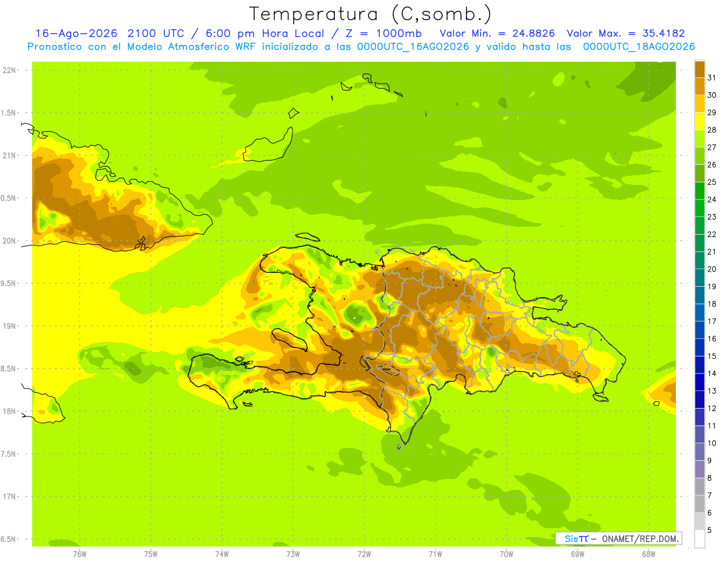Click the "20" color scale label
The image size is (728, 562).
click(x=712, y=269)
